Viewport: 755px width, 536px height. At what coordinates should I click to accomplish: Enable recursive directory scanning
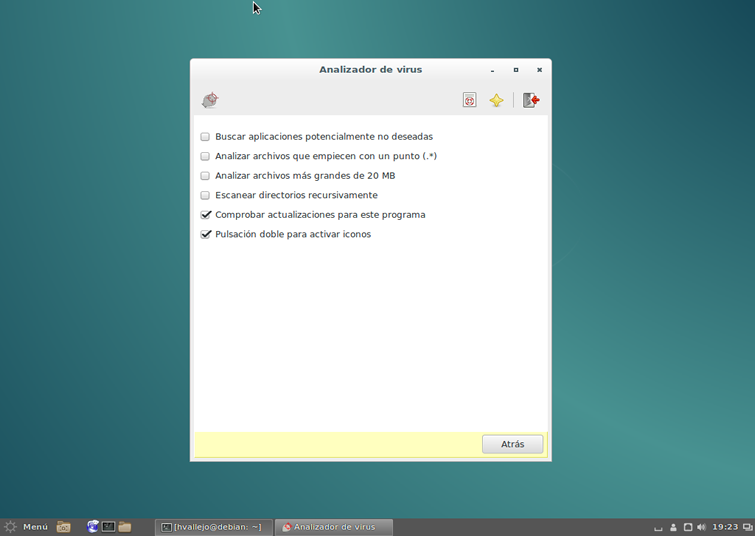(x=205, y=195)
